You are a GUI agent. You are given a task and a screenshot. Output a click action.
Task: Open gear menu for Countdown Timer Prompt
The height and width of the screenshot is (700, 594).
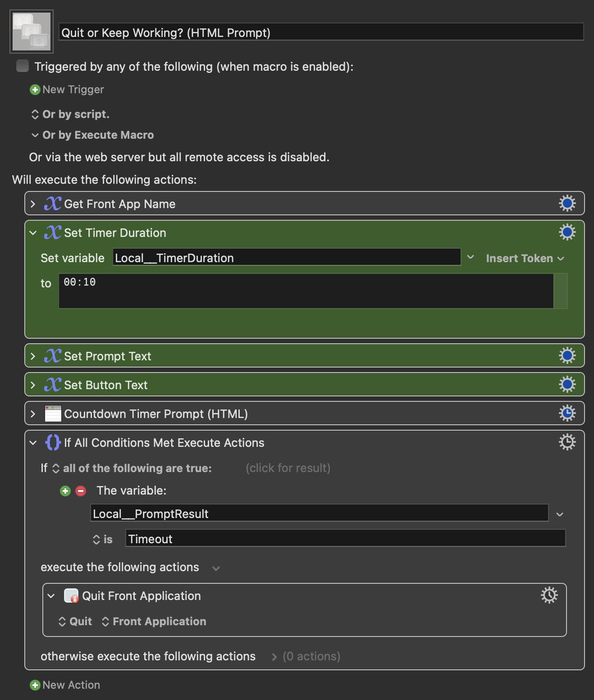tap(567, 414)
